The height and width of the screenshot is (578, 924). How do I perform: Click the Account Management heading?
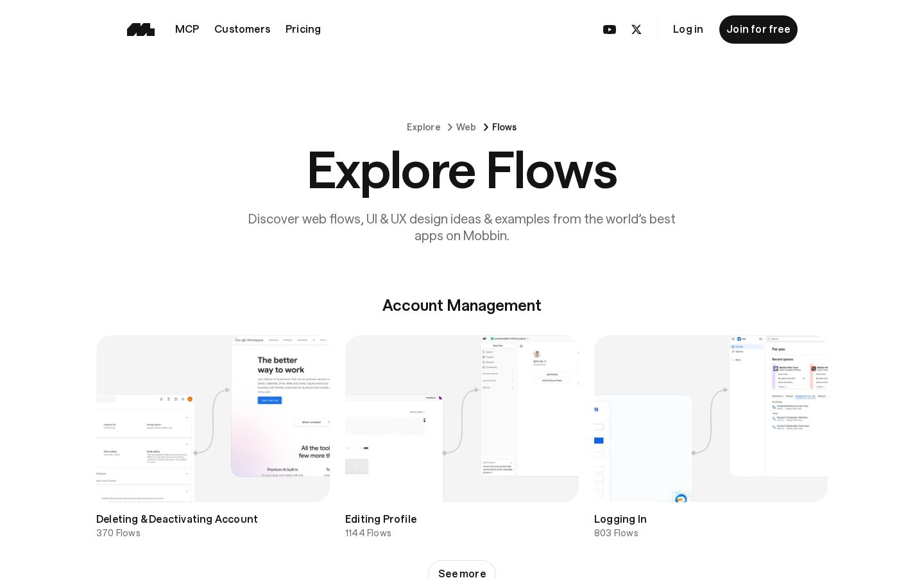click(x=462, y=306)
